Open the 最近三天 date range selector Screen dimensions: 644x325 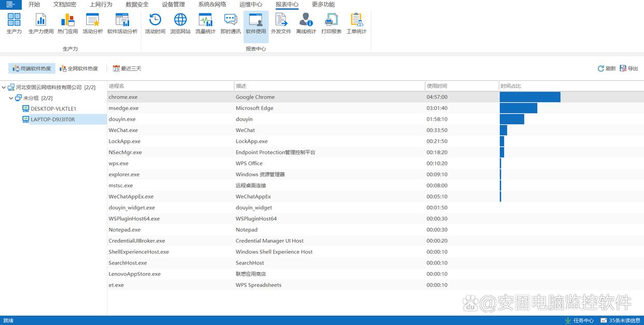click(x=127, y=68)
